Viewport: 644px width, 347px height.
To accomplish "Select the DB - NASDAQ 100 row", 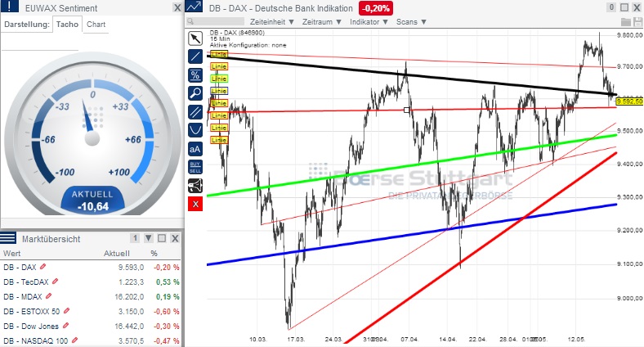I will (x=91, y=340).
